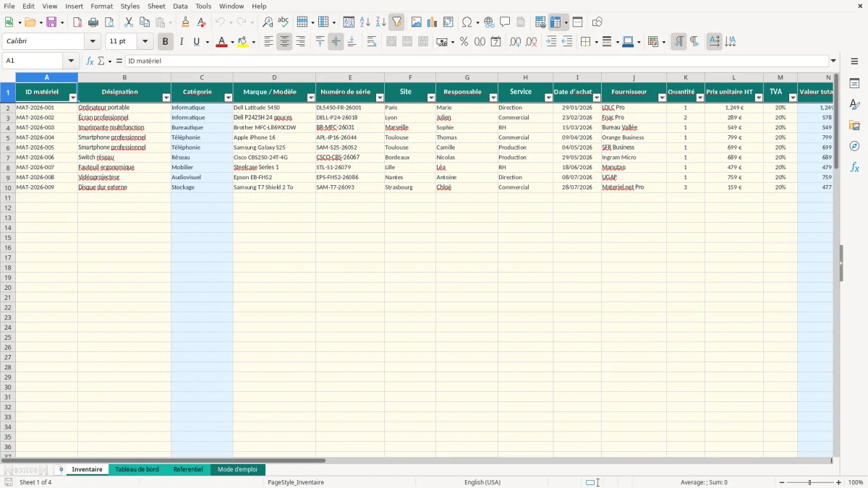Click the Sort Descending icon
Screen dimensions: 868x488
[380, 22]
